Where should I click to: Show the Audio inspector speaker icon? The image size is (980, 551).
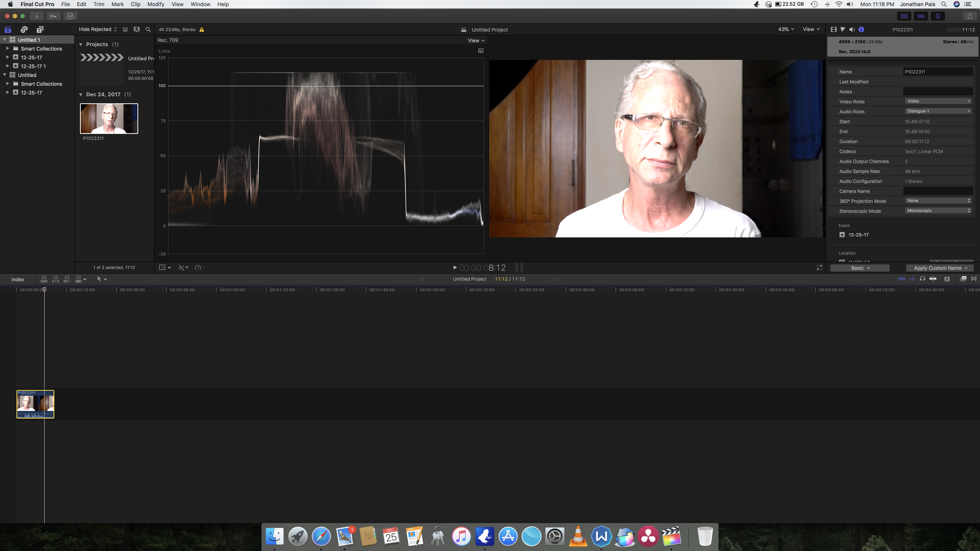852,29
